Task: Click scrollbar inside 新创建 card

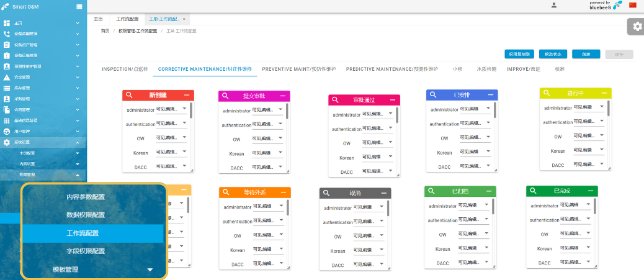Action: click(191, 111)
